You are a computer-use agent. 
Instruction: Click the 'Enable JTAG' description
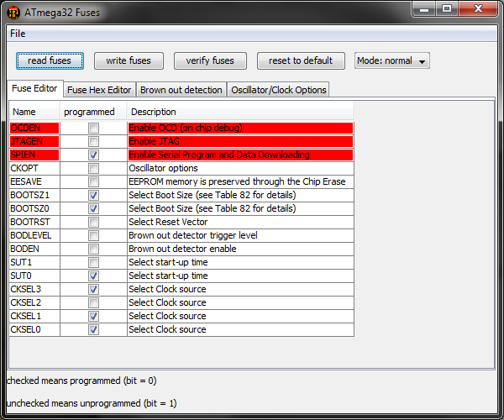[x=240, y=141]
